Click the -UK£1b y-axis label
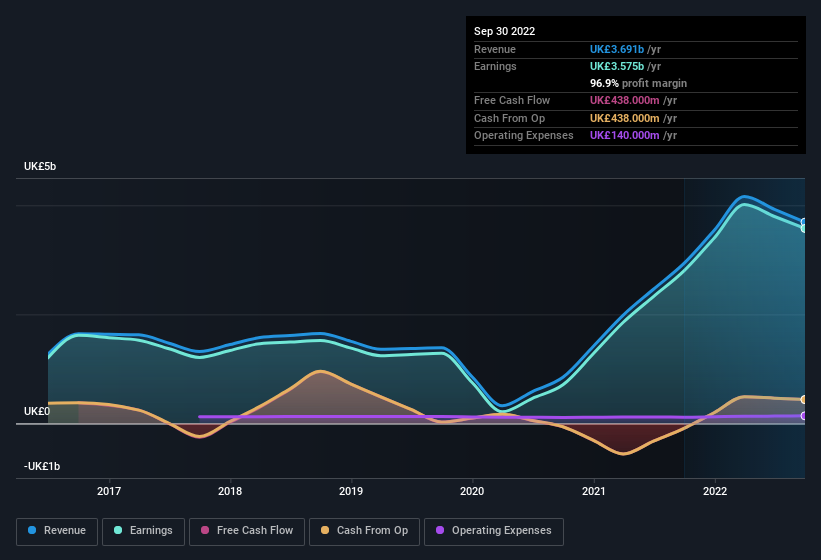This screenshot has width=821, height=560. coord(42,466)
